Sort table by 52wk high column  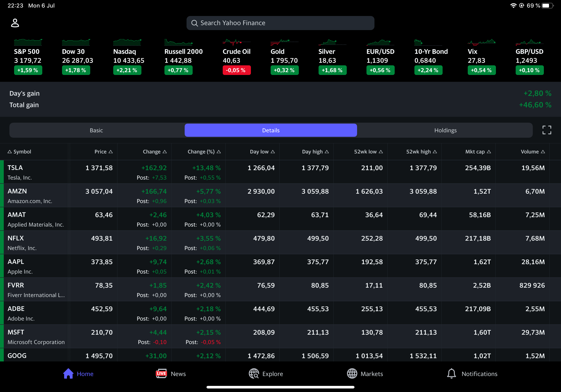click(421, 152)
